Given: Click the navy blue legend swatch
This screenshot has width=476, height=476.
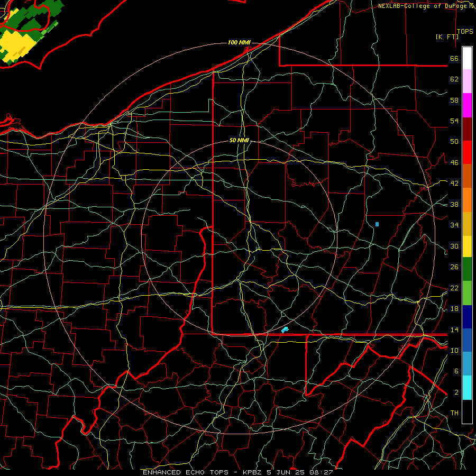Looking at the screenshot, I should pos(467,317).
